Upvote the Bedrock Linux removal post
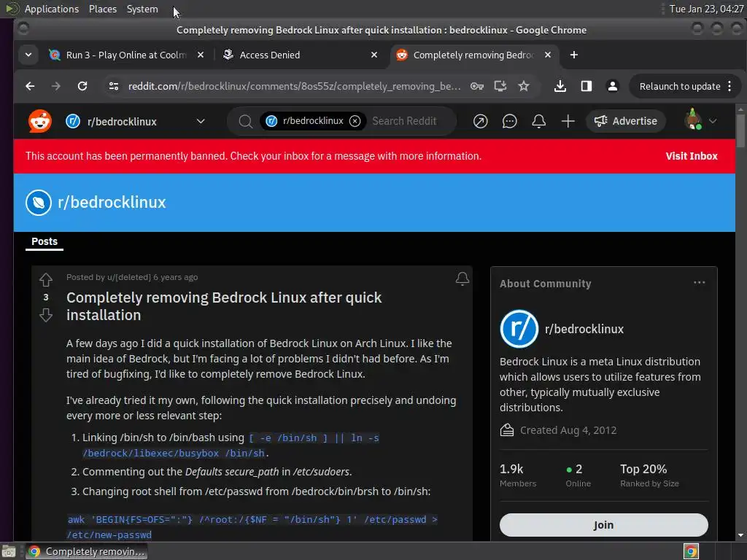Screen dimensions: 747x560 pos(46,279)
